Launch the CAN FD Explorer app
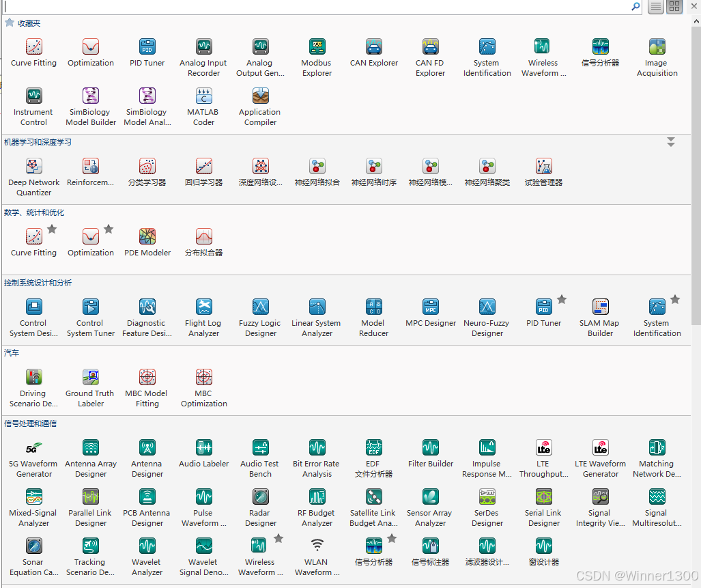Screen dimensions: 701x588 pyautogui.click(x=431, y=57)
